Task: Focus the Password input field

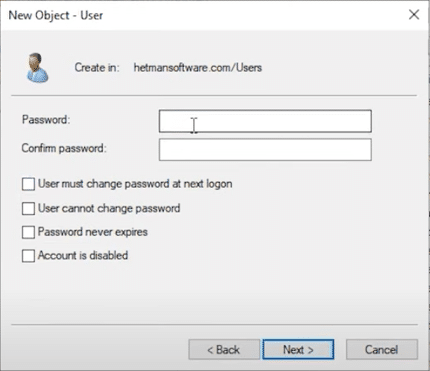Action: click(x=265, y=121)
